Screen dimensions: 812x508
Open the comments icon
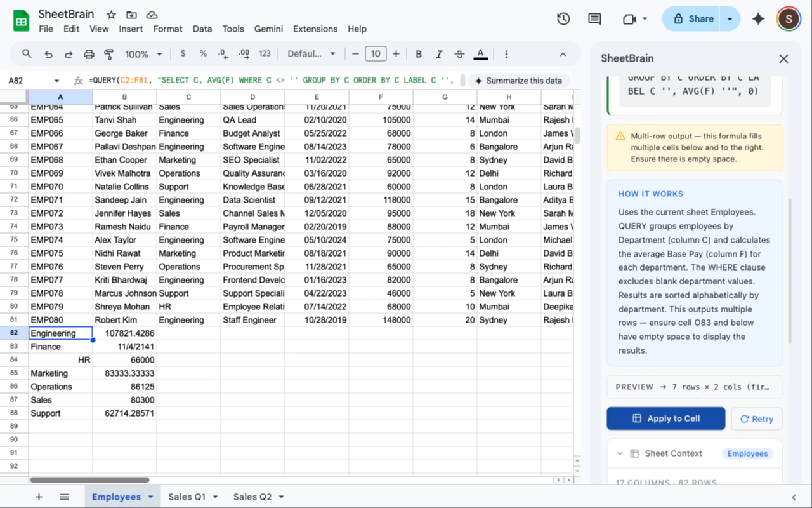click(594, 19)
